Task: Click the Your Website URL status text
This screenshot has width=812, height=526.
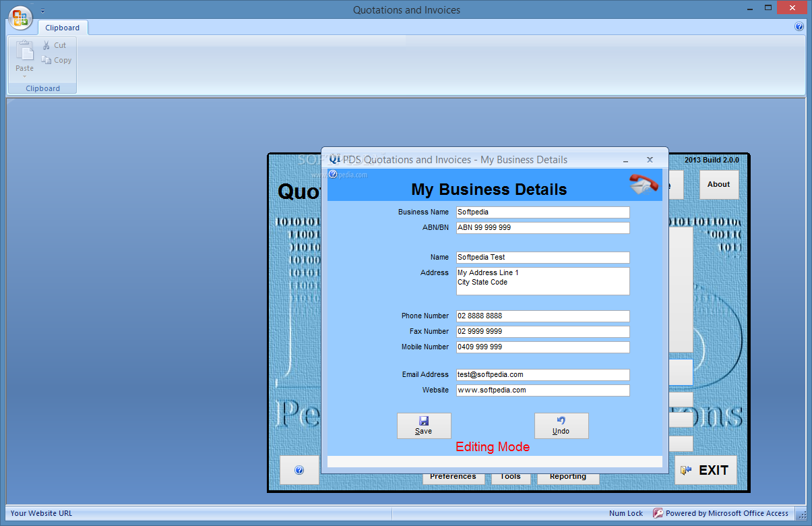Action: 41,513
